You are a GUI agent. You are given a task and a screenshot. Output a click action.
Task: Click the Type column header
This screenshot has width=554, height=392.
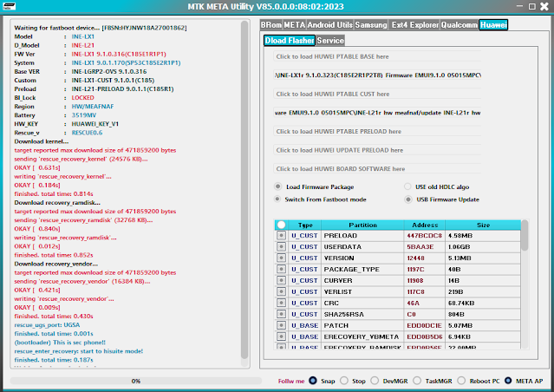pos(305,225)
